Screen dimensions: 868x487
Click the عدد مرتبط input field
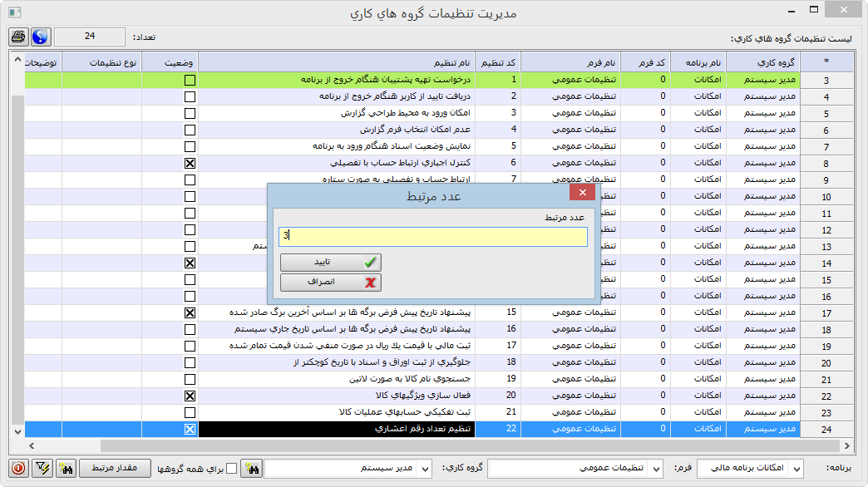click(x=432, y=236)
